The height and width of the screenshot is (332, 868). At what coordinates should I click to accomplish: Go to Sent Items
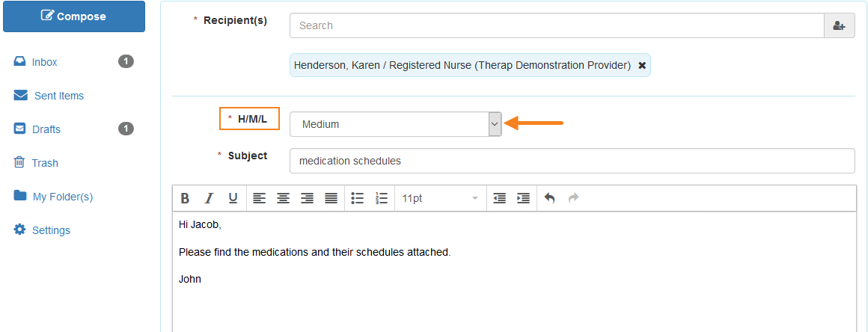pos(58,96)
